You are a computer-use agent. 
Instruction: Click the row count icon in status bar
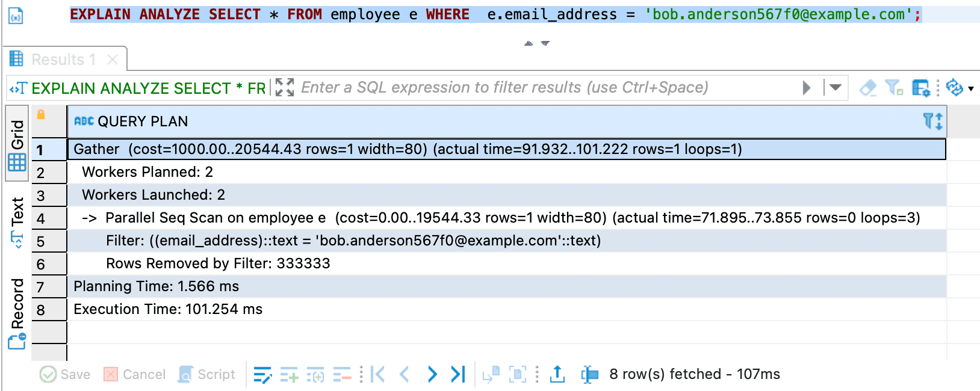[x=590, y=374]
